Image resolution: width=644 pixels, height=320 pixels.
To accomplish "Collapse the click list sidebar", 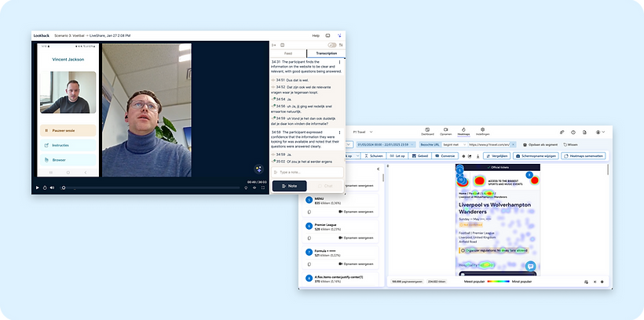I will (x=379, y=169).
